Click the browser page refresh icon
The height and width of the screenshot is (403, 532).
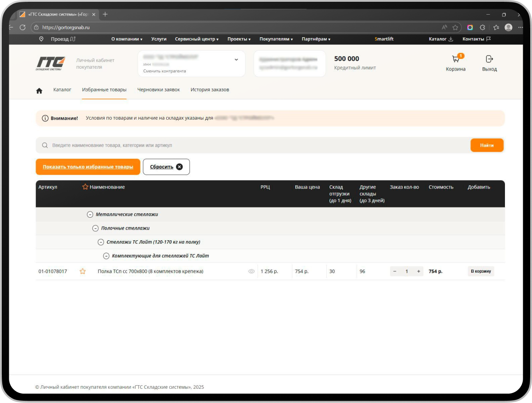(x=23, y=27)
